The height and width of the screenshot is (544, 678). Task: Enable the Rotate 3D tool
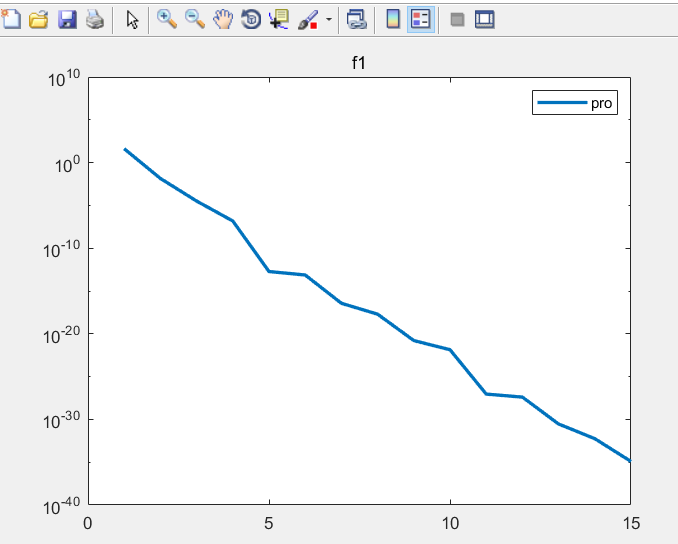pos(251,19)
